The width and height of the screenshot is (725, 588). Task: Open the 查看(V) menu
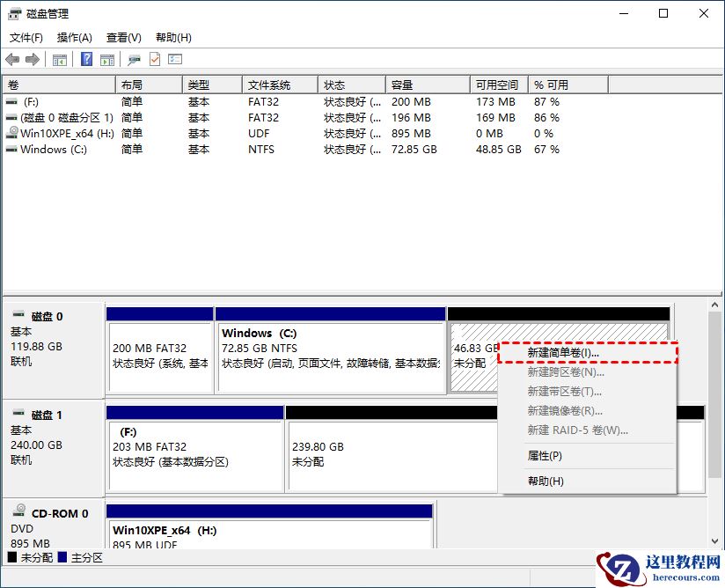(x=123, y=38)
